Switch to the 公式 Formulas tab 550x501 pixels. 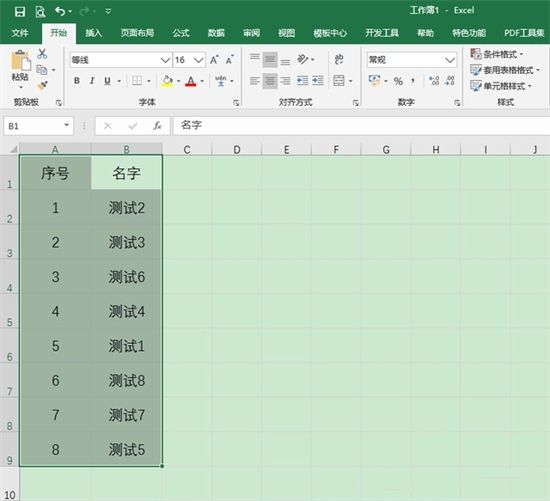click(181, 33)
